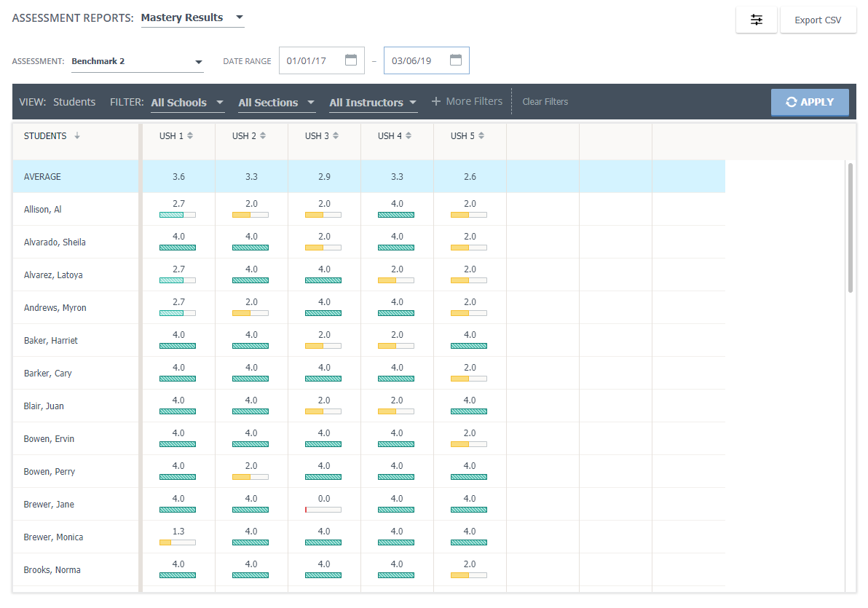
Task: Open the end date calendar picker icon
Action: pos(456,60)
